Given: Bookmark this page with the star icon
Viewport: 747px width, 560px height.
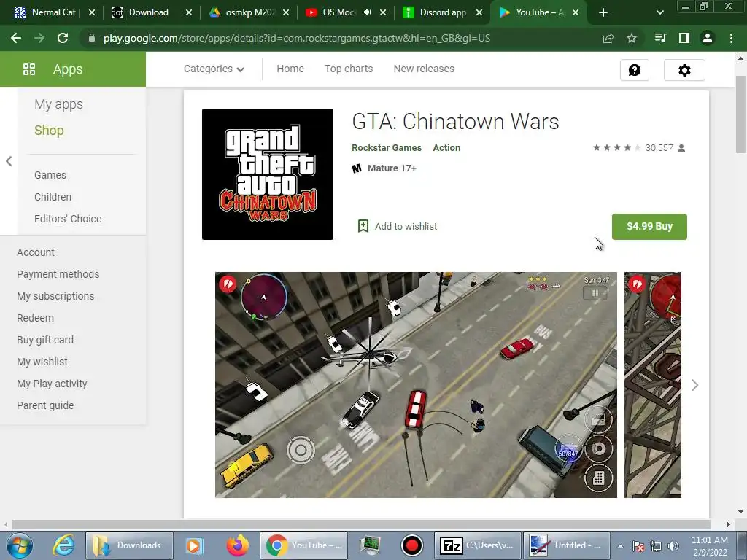Looking at the screenshot, I should tap(632, 38).
